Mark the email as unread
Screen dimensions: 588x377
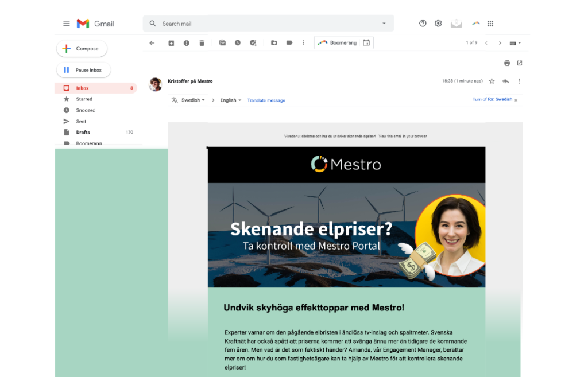pos(222,42)
